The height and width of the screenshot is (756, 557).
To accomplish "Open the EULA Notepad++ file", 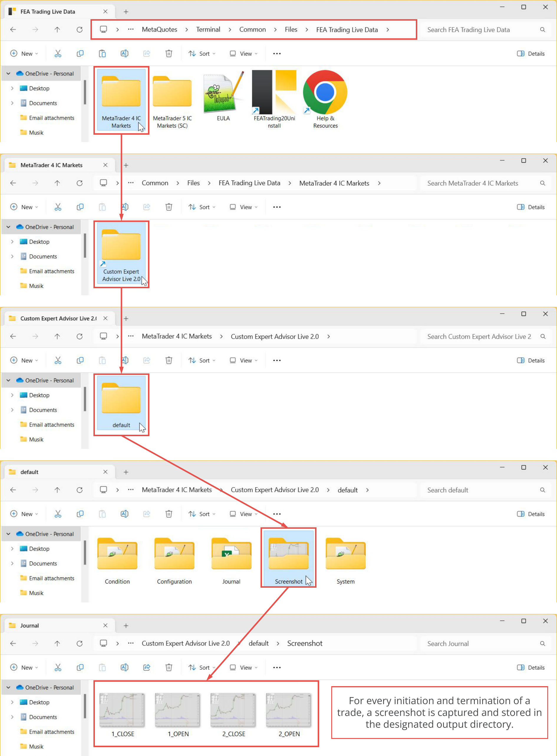I will pyautogui.click(x=223, y=96).
